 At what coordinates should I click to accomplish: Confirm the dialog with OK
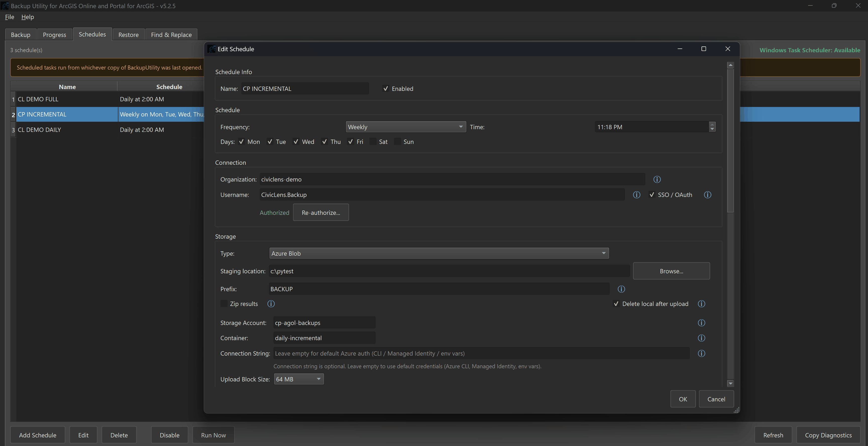pyautogui.click(x=683, y=399)
